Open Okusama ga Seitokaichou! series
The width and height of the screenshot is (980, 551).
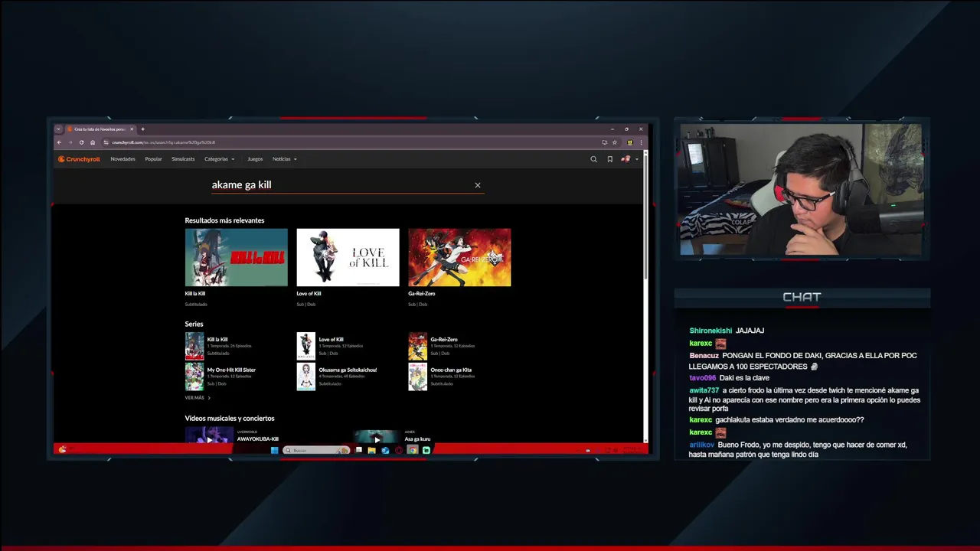[348, 370]
